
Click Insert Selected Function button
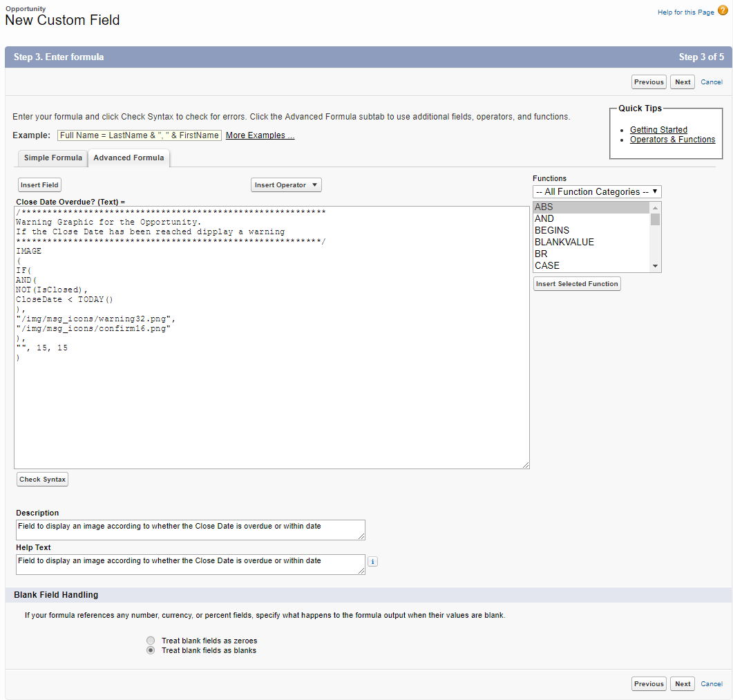(x=577, y=284)
